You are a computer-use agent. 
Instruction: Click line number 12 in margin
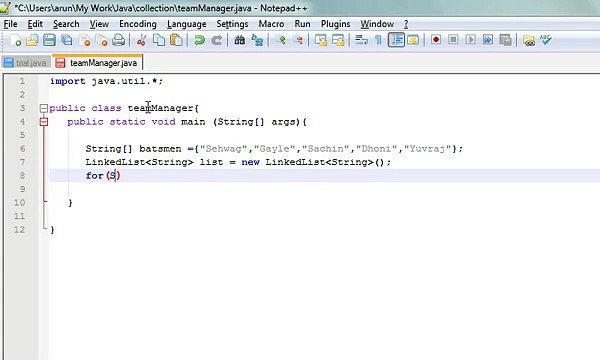19,230
